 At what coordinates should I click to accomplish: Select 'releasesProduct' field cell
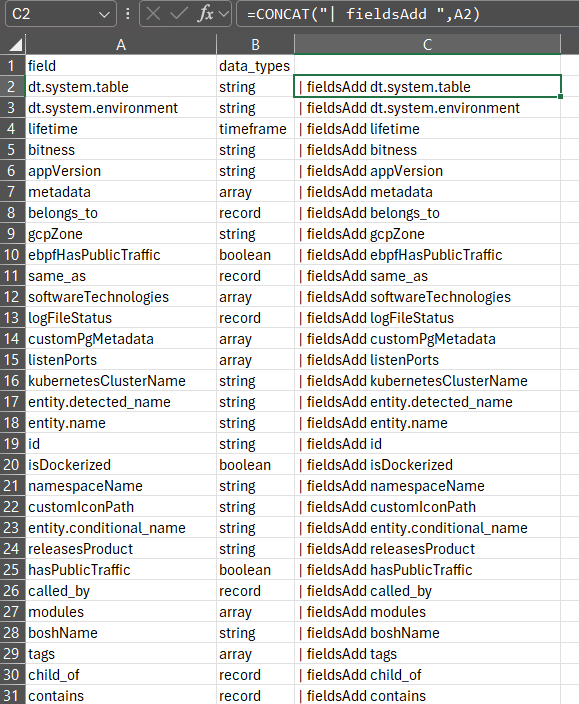[x=121, y=549]
